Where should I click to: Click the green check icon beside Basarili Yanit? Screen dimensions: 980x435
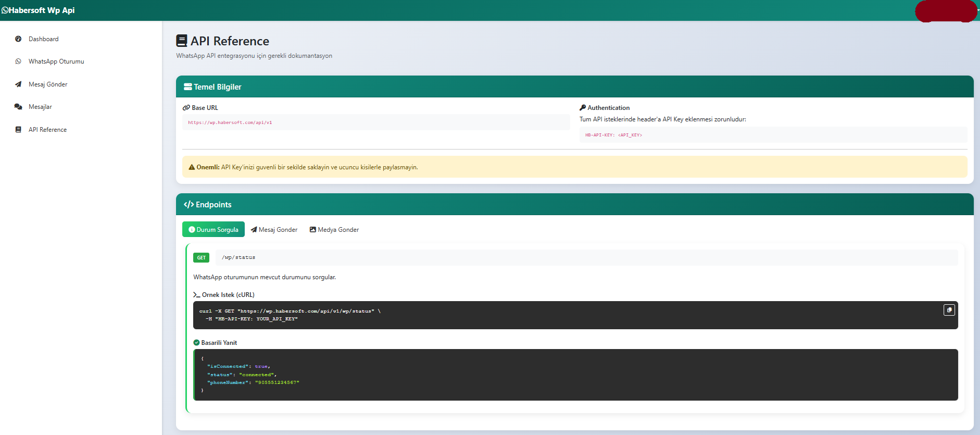point(196,343)
